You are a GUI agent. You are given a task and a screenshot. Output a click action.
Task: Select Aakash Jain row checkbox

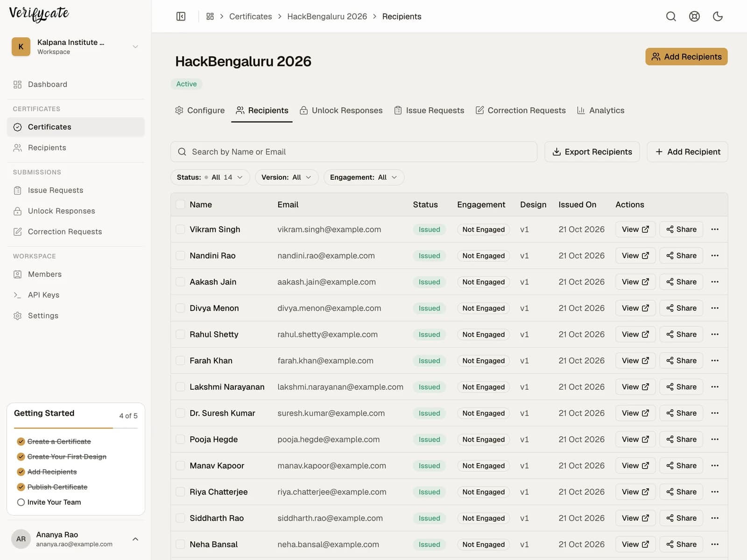click(x=180, y=282)
